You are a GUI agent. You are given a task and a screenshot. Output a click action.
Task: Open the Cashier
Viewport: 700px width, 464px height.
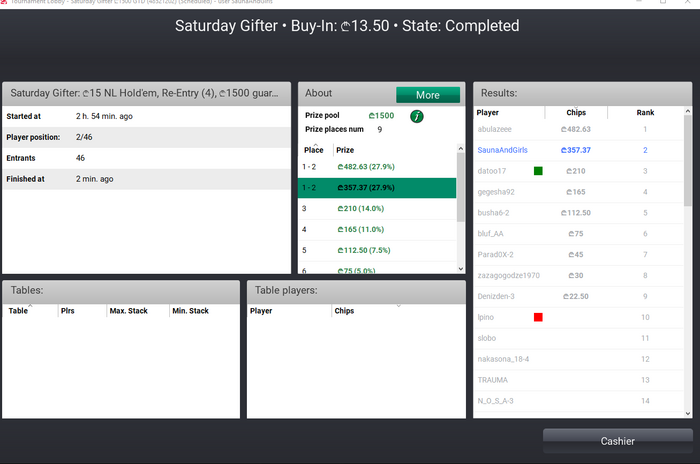click(617, 441)
